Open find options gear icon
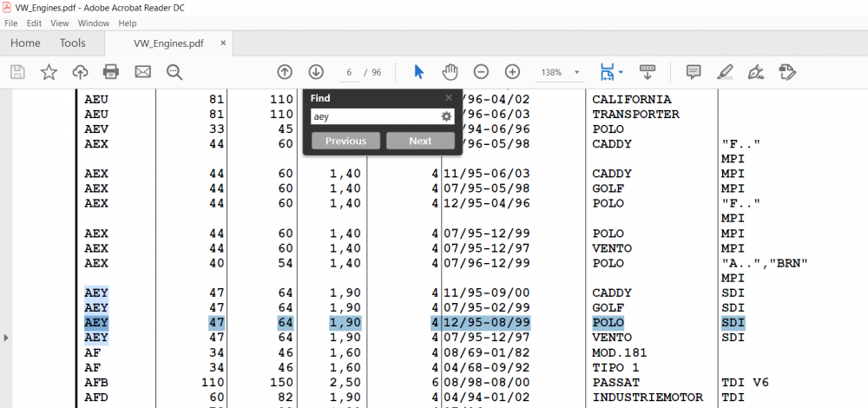Viewport: 868px width, 408px height. (x=446, y=116)
